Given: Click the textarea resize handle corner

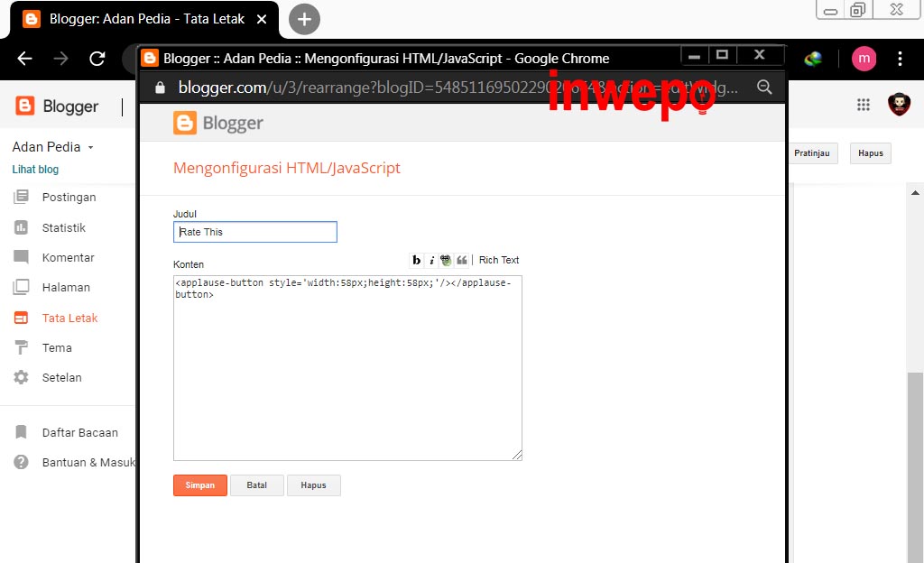Looking at the screenshot, I should tap(517, 455).
